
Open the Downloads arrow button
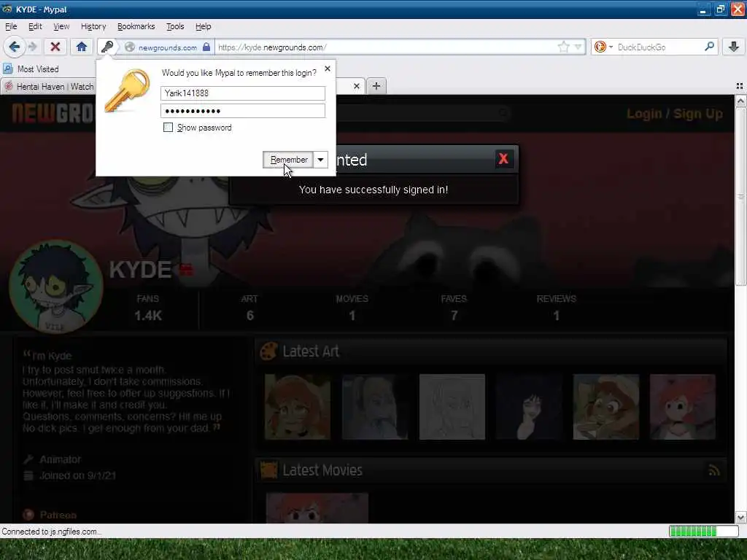click(x=734, y=47)
